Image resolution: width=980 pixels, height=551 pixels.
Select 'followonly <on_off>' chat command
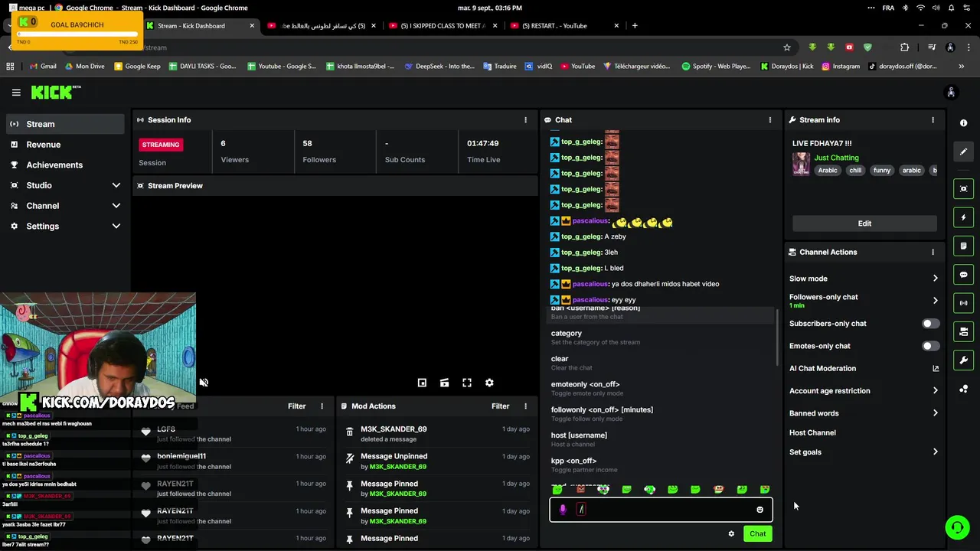coord(661,414)
